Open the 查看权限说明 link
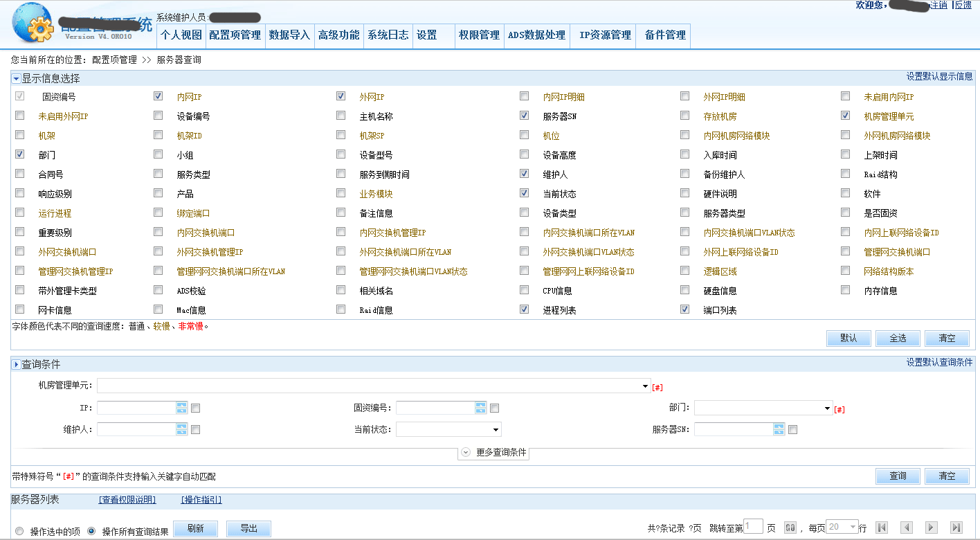The width and height of the screenshot is (980, 540). 127,500
